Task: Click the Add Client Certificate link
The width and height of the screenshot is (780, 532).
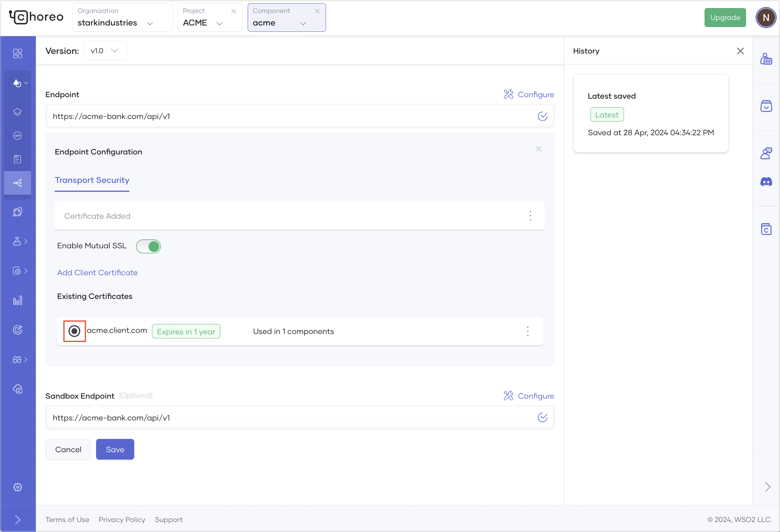Action: [97, 273]
